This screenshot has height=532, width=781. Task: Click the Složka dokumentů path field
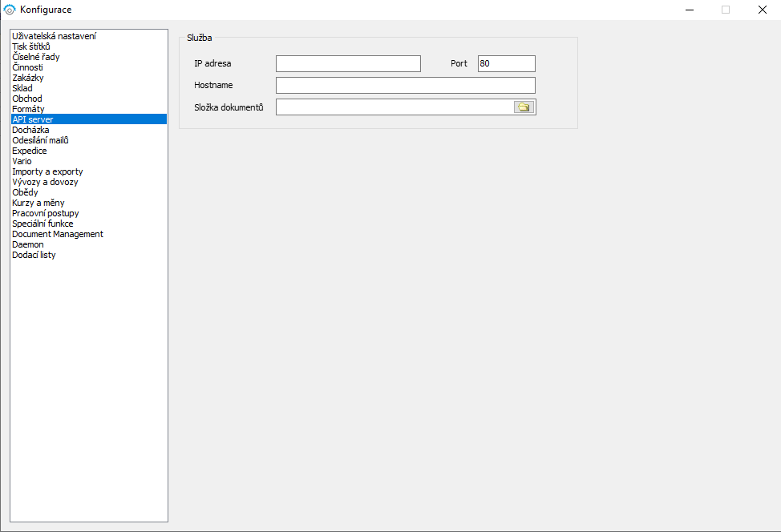(x=395, y=107)
